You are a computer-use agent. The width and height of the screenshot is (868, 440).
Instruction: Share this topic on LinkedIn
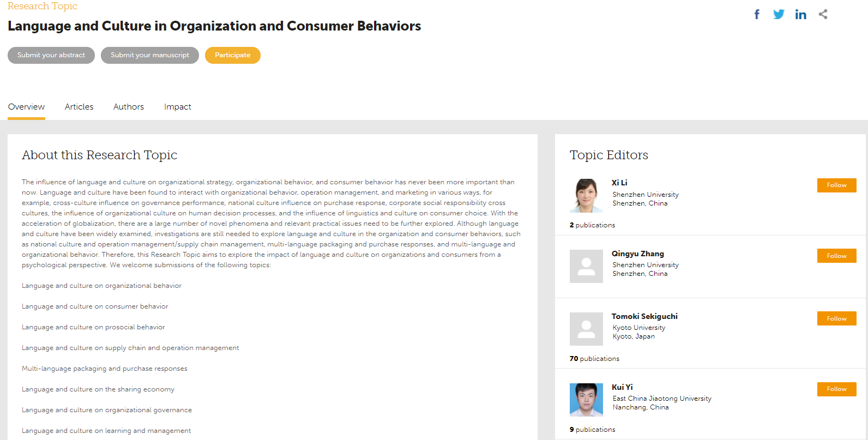tap(800, 15)
